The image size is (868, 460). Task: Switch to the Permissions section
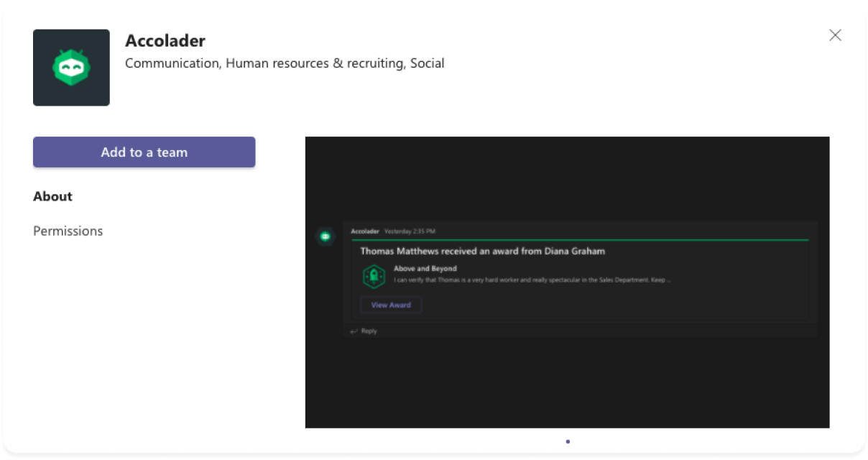click(x=68, y=231)
